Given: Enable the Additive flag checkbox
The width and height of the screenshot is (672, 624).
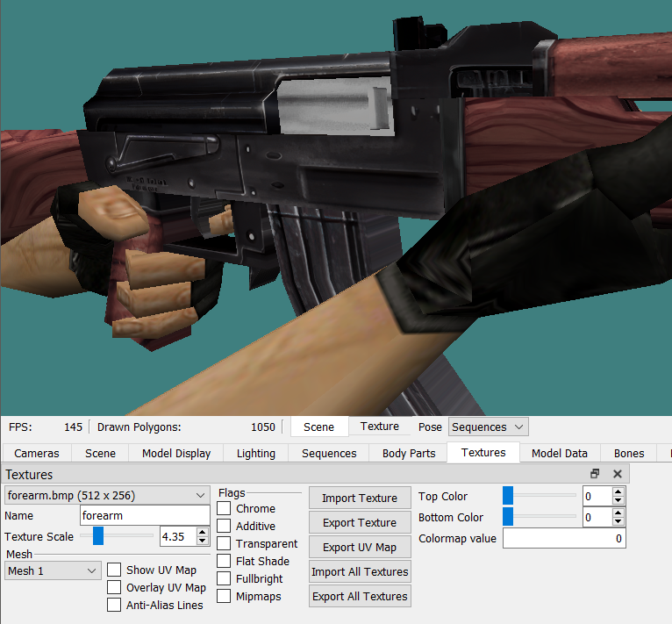Looking at the screenshot, I should click(224, 526).
